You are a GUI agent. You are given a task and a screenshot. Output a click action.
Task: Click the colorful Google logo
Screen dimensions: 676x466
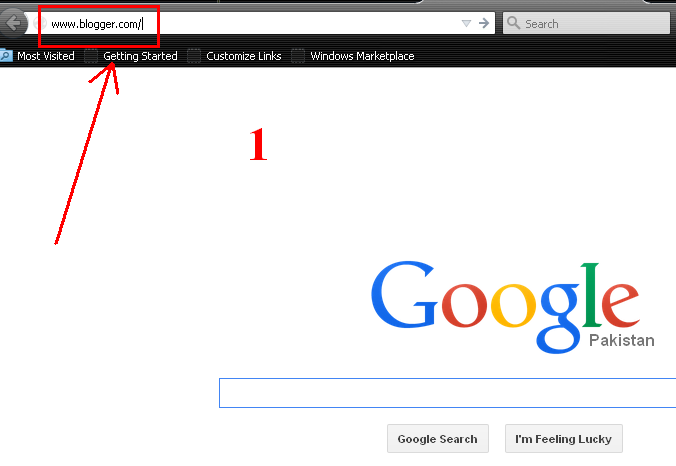click(x=505, y=306)
